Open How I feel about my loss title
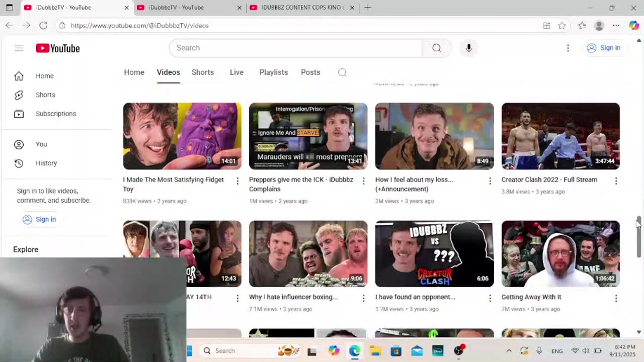Screen dimensions: 644x362 click(x=414, y=184)
